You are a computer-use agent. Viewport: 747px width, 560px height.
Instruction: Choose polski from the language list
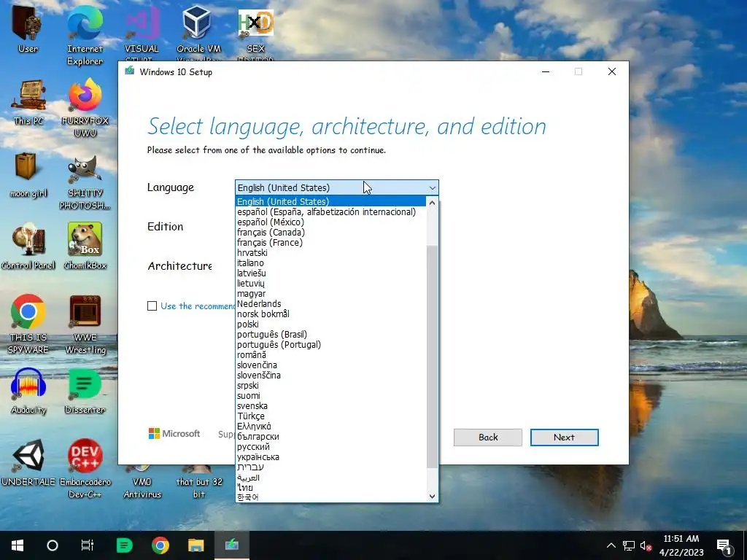pos(330,324)
